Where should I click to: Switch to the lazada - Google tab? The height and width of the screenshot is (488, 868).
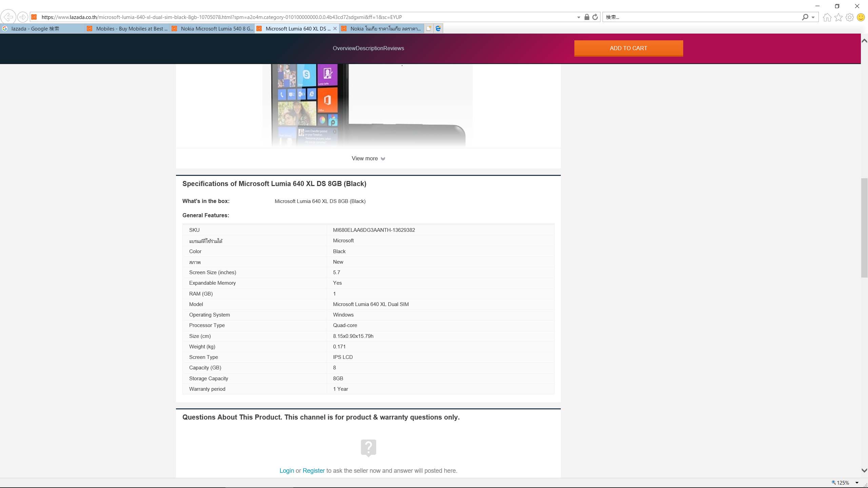point(42,28)
